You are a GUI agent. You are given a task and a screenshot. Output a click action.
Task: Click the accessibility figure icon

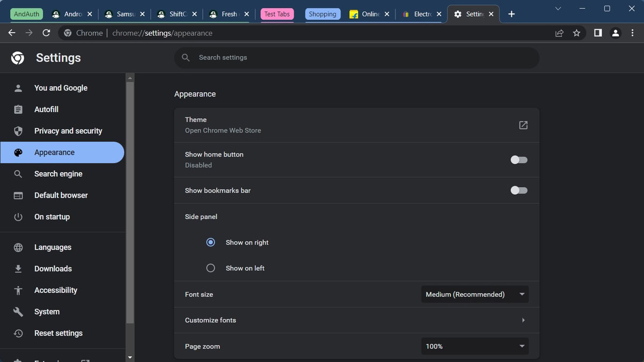point(18,290)
